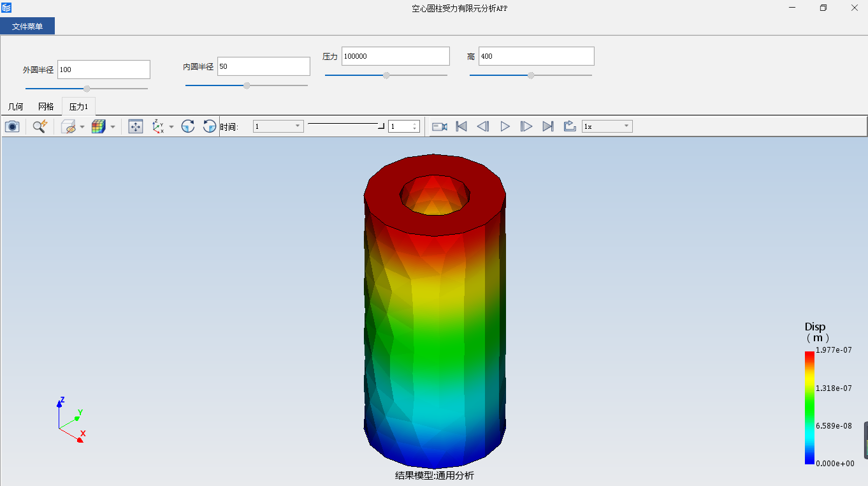Click the XYZ axis orientation icon

click(159, 126)
